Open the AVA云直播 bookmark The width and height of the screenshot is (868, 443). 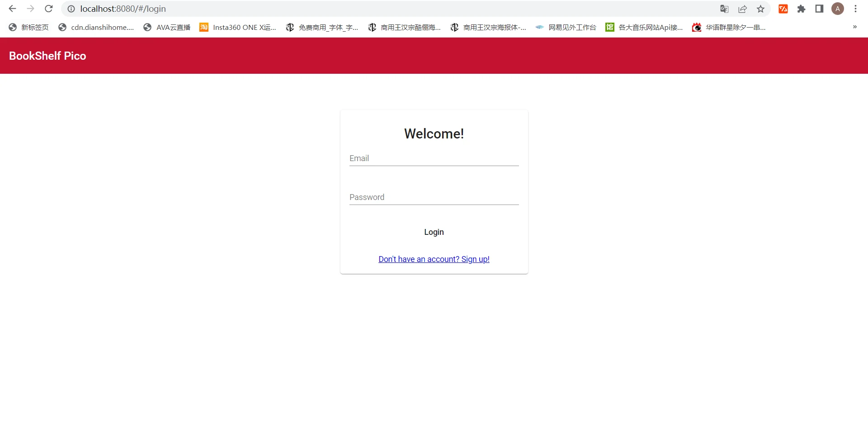167,28
